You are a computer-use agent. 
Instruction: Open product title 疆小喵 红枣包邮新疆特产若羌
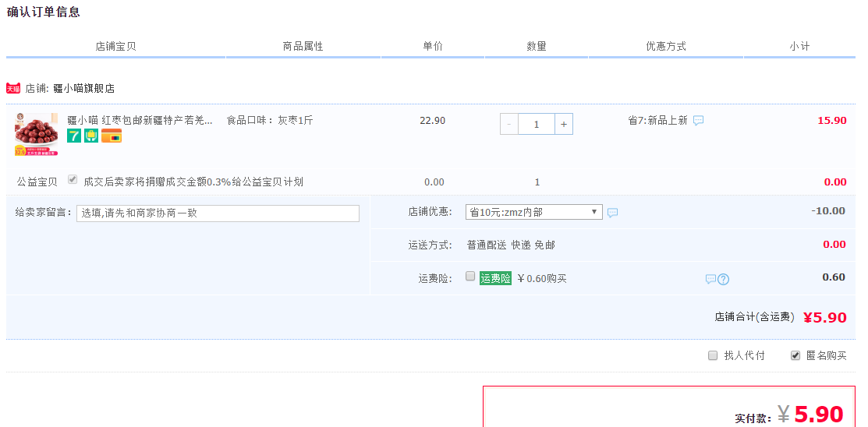click(x=140, y=121)
